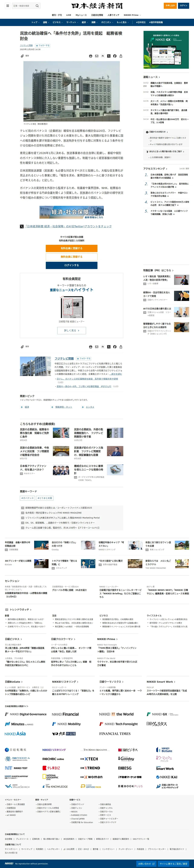Viewport: 194px width, 868px height.
Task: Open the NIKKEI KAI logo
Action: coord(167,777)
